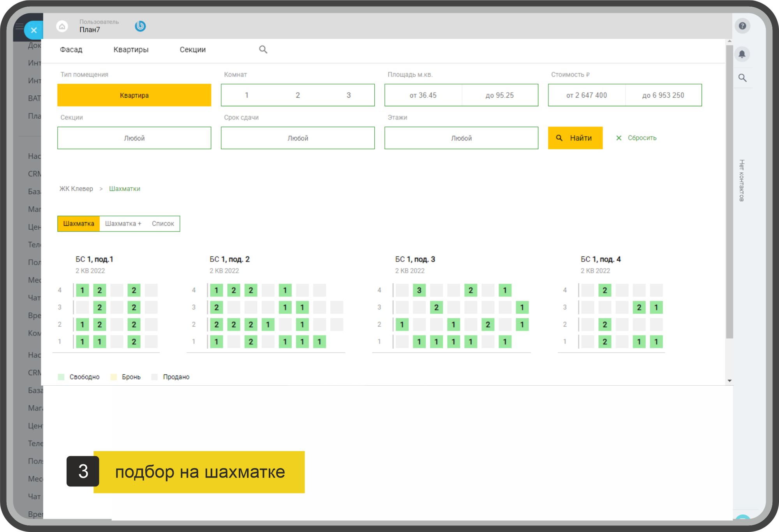The image size is (779, 532).
Task: Open ЖК Клевер breadcrumb link
Action: [76, 189]
